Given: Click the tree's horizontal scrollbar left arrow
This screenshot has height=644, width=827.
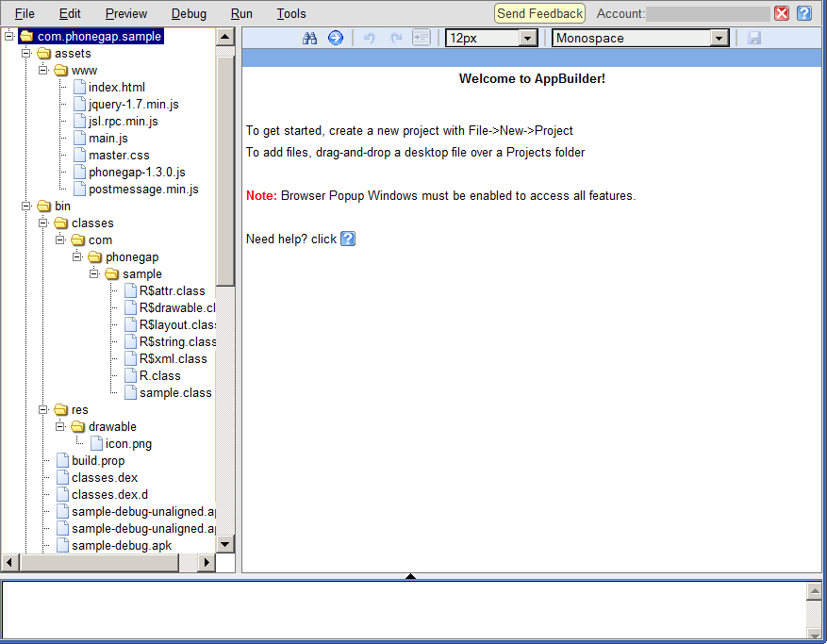Looking at the screenshot, I should [9, 563].
